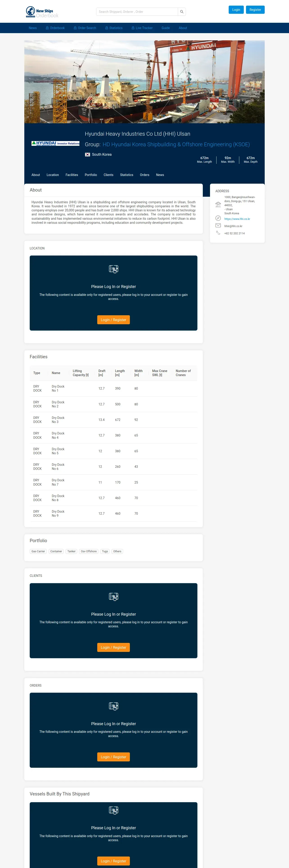
Task: Click the locked-content icon in Location panel
Action: [113, 269]
